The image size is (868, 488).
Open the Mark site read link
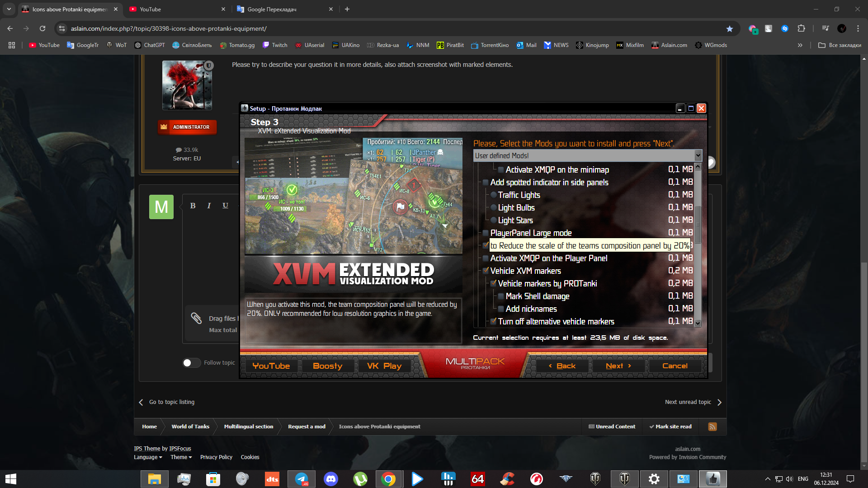click(670, 427)
